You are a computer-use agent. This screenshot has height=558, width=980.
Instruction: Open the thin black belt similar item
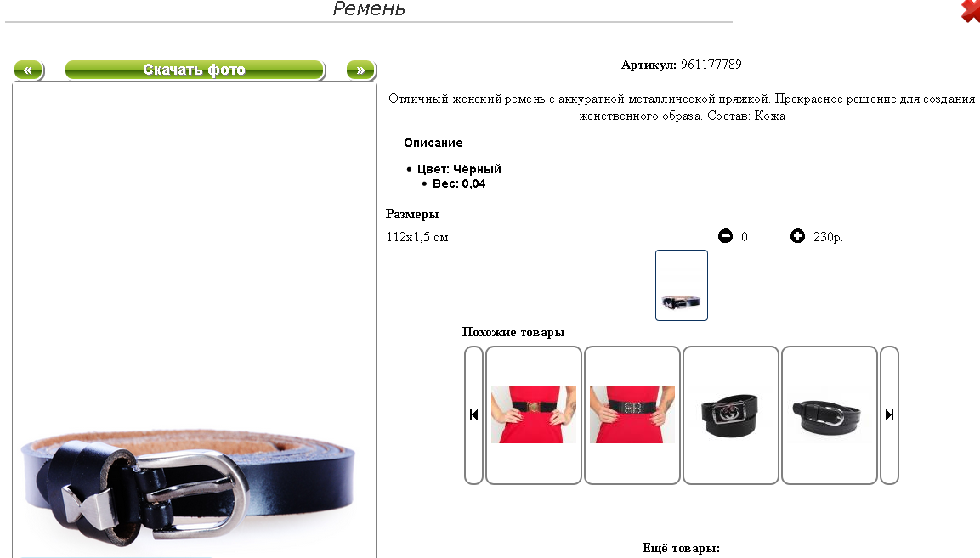pos(830,415)
